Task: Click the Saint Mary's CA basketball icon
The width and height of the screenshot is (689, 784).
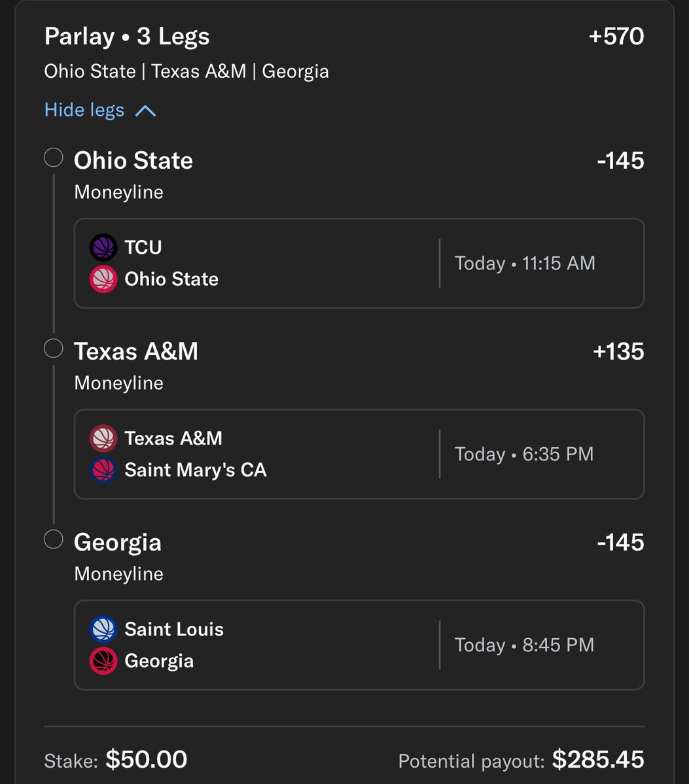Action: pyautogui.click(x=103, y=470)
